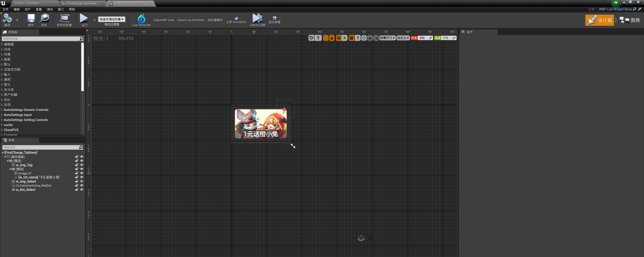Click the palette panel vertical scrollbar
The width and height of the screenshot is (644, 257).
(x=83, y=67)
